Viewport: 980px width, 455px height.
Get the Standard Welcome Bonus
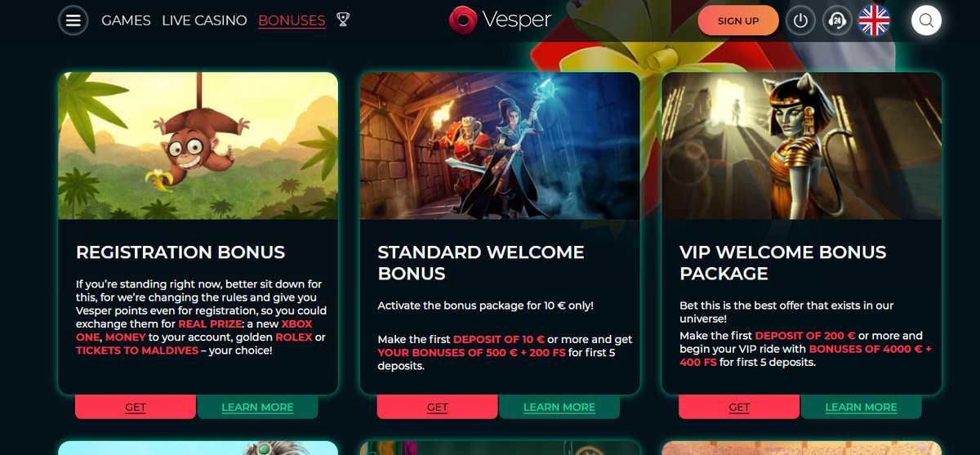click(438, 407)
